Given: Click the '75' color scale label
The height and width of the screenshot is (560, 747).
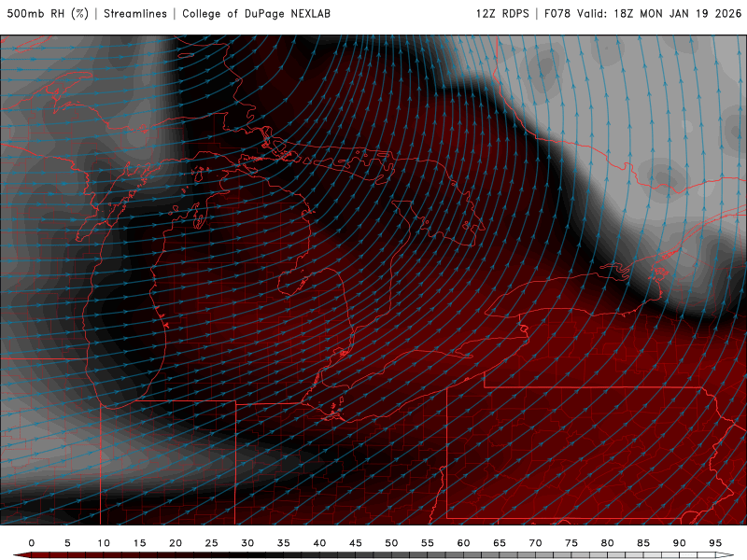Looking at the screenshot, I should (571, 543).
